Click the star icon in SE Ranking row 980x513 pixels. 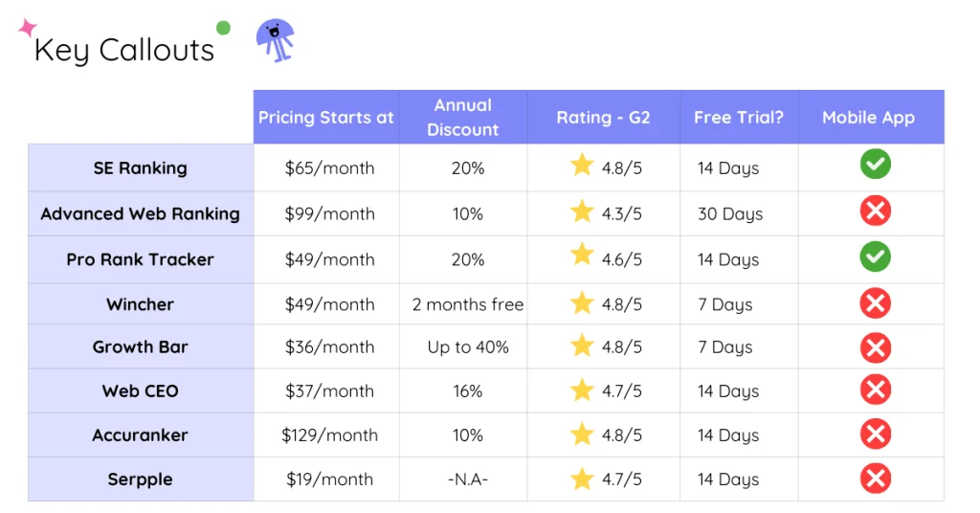[x=582, y=167]
